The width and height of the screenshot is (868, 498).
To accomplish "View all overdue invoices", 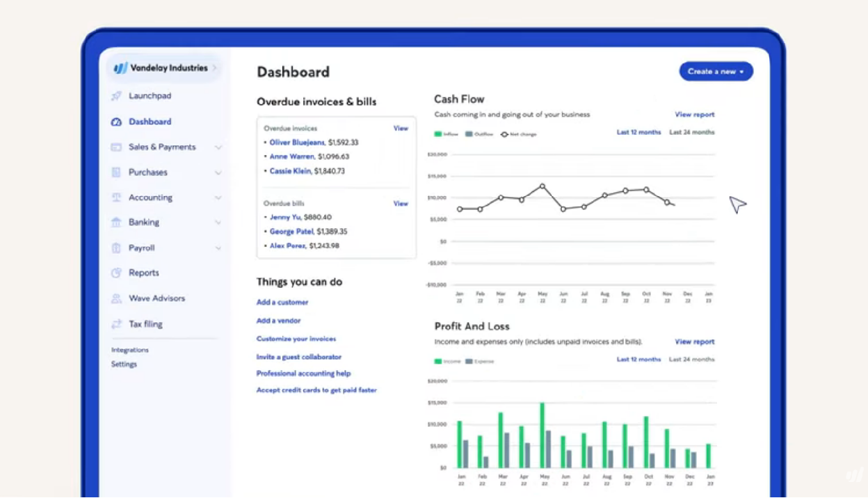I will pos(401,128).
